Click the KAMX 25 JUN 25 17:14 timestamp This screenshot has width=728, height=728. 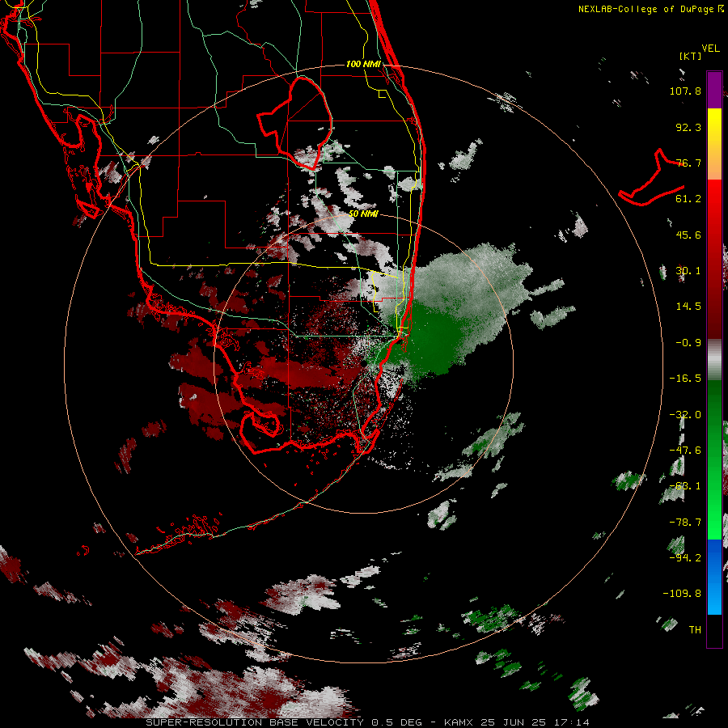517,722
